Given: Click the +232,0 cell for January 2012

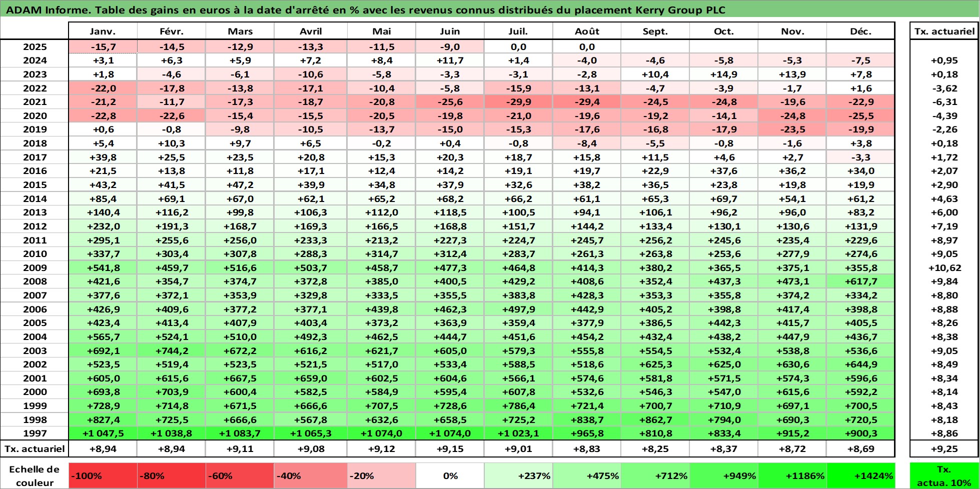Looking at the screenshot, I should [103, 226].
